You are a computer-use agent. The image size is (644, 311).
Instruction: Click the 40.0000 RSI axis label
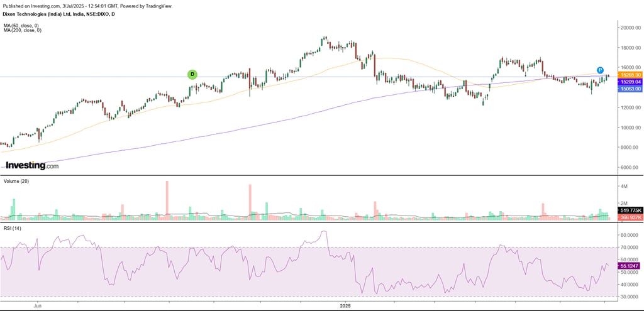tap(628, 285)
